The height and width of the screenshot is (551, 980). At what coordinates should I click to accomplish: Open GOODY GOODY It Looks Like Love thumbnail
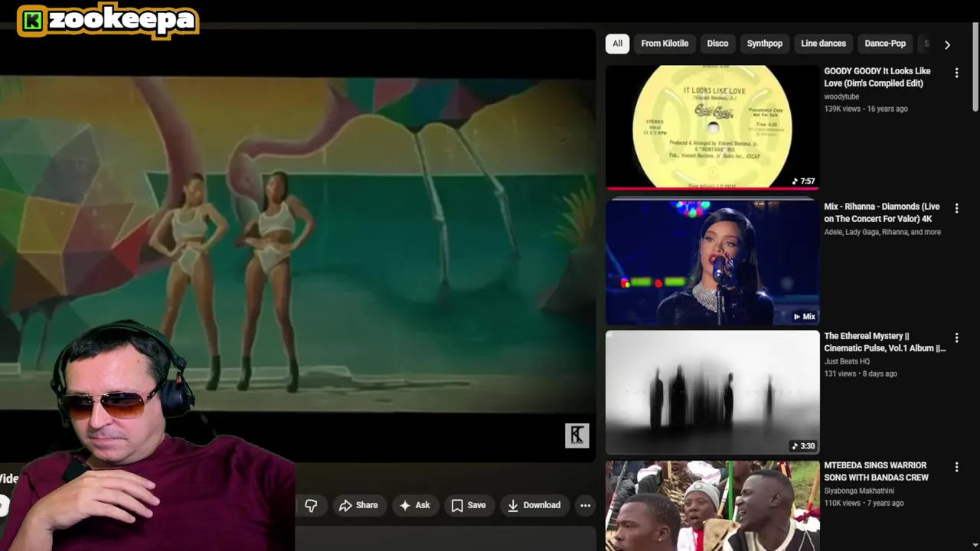[x=712, y=126]
